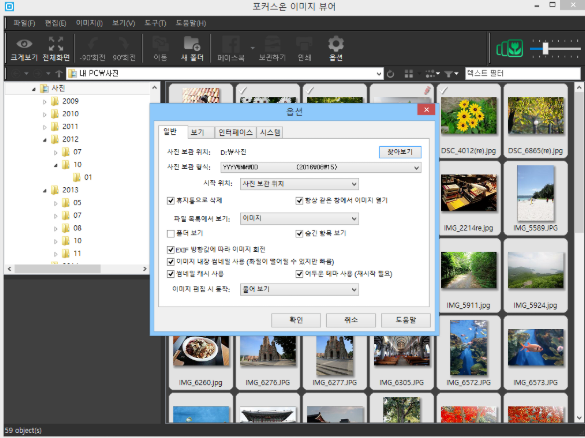Select the IMG_5589.JPG thumbnail
585x438 pixels.
click(x=535, y=198)
